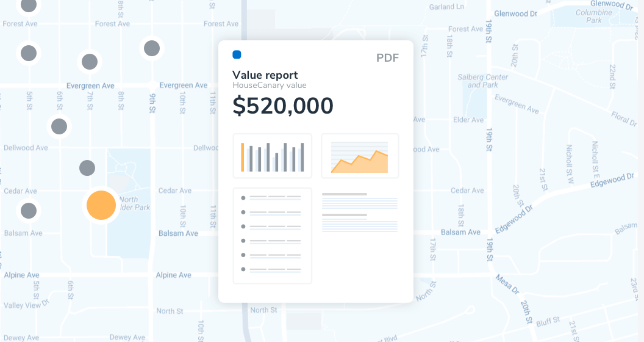The image size is (644, 342).
Task: Select the gray marker on 7th St above Evergreen Ave
Action: coord(90,62)
